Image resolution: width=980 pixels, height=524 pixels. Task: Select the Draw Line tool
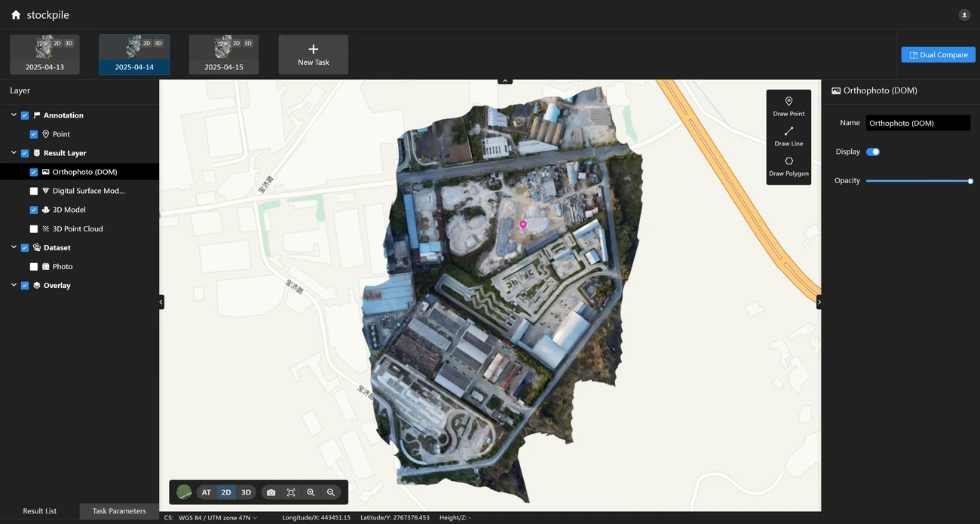(789, 136)
